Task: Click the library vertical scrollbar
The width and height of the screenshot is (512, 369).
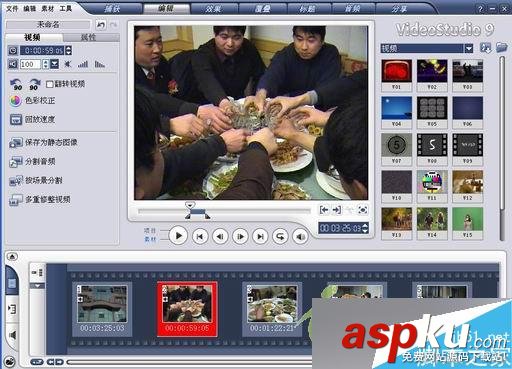Action: pos(502,148)
